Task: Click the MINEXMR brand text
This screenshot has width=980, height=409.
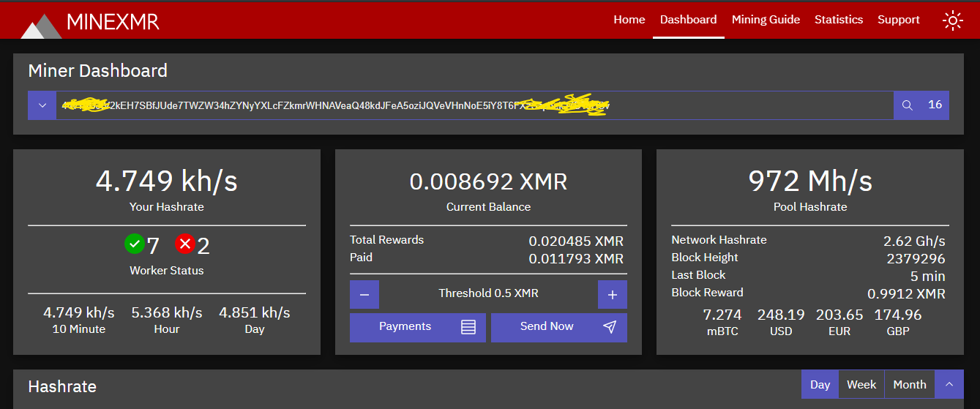Action: (113, 22)
